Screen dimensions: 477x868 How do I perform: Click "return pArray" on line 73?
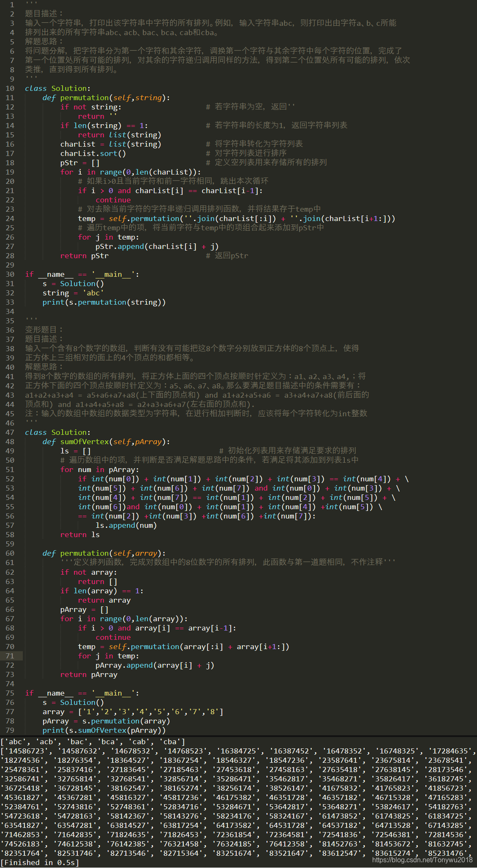(89, 674)
